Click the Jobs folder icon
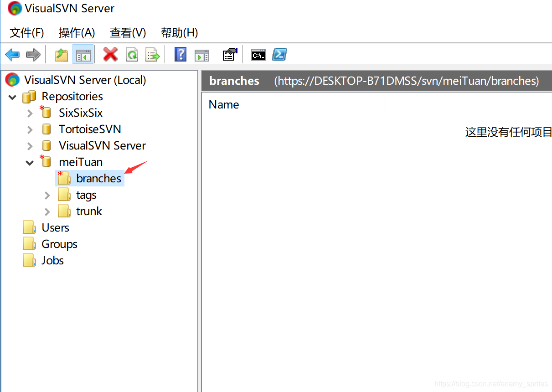552x392 pixels. pos(30,260)
